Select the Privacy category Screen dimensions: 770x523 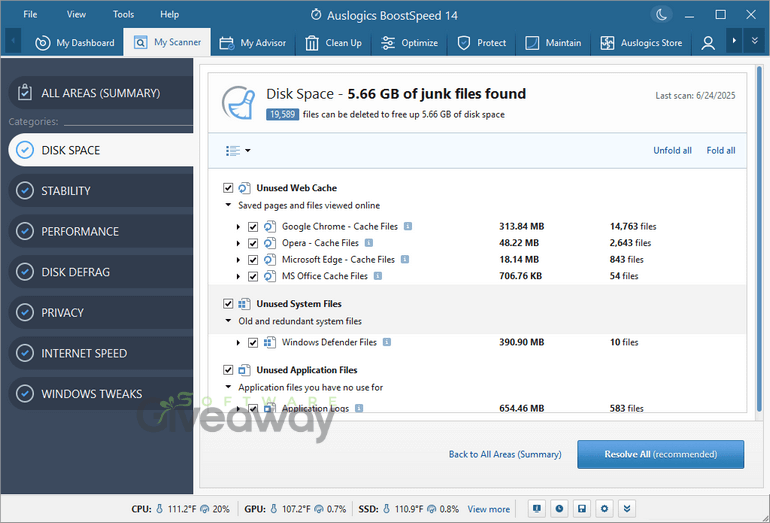click(x=101, y=312)
